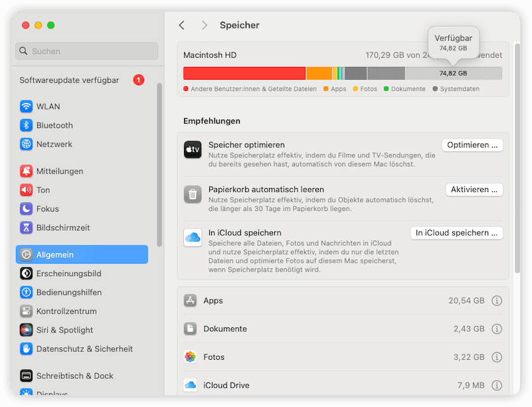Click the Mitteilungen bell icon
Screen dimensions: 532x407
26,171
